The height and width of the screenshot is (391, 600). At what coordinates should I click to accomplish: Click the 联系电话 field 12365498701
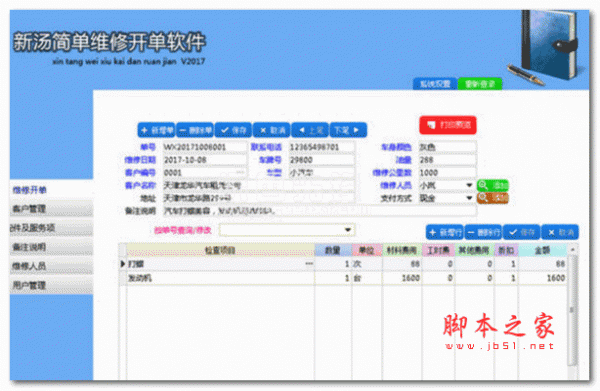point(321,147)
